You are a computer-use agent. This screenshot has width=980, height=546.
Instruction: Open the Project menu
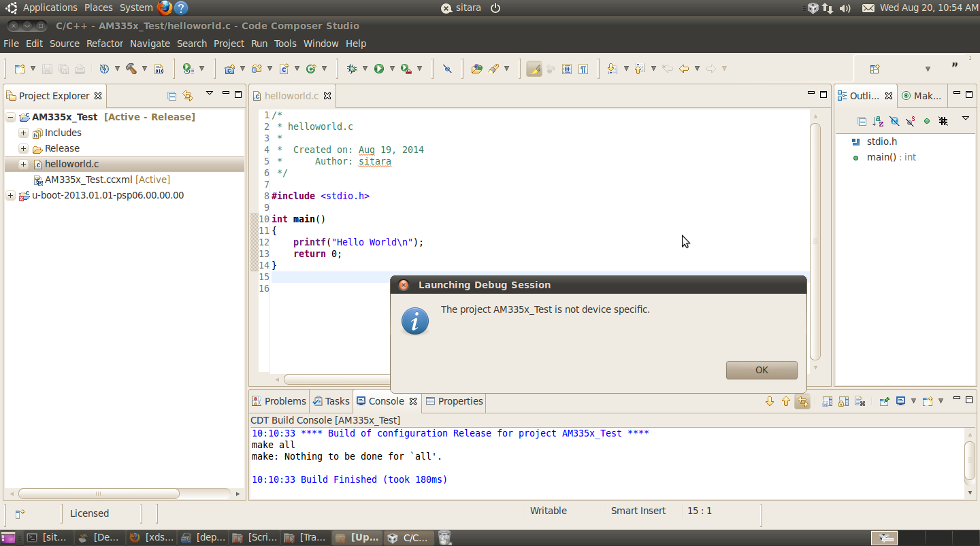pyautogui.click(x=229, y=44)
